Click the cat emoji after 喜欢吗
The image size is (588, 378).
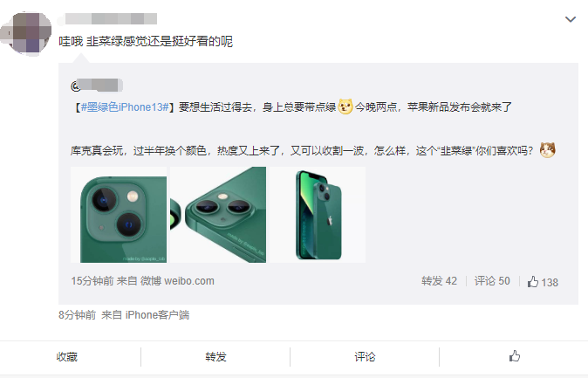[x=548, y=150]
